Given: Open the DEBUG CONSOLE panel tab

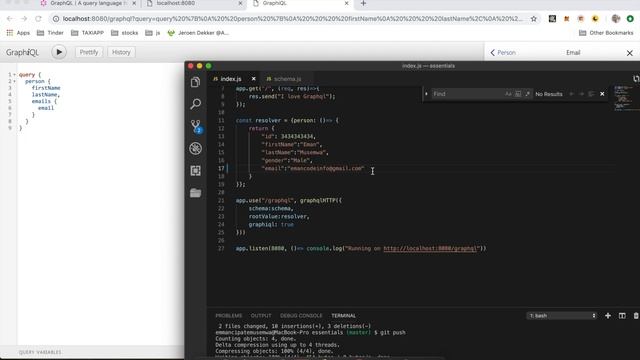Looking at the screenshot, I should click(301, 316).
